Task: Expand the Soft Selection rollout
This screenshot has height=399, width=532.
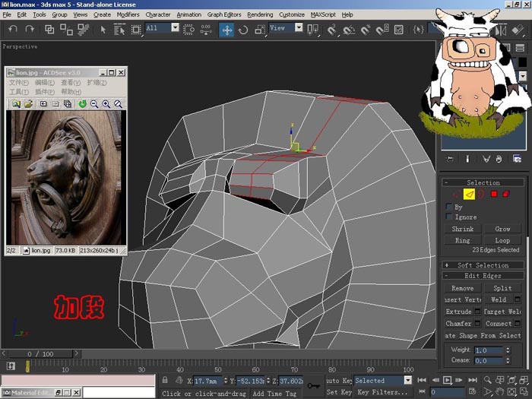Action: click(483, 265)
